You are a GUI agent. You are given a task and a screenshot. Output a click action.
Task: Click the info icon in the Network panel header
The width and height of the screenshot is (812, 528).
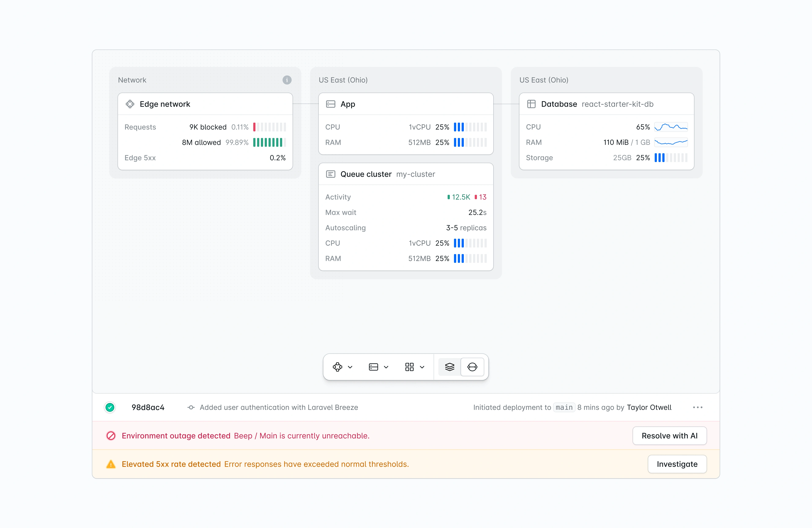click(287, 80)
